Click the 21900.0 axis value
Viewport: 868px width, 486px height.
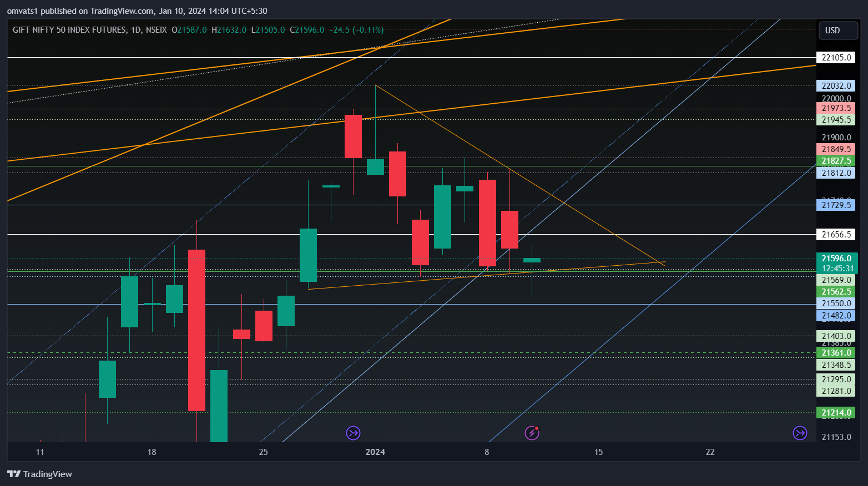point(836,138)
